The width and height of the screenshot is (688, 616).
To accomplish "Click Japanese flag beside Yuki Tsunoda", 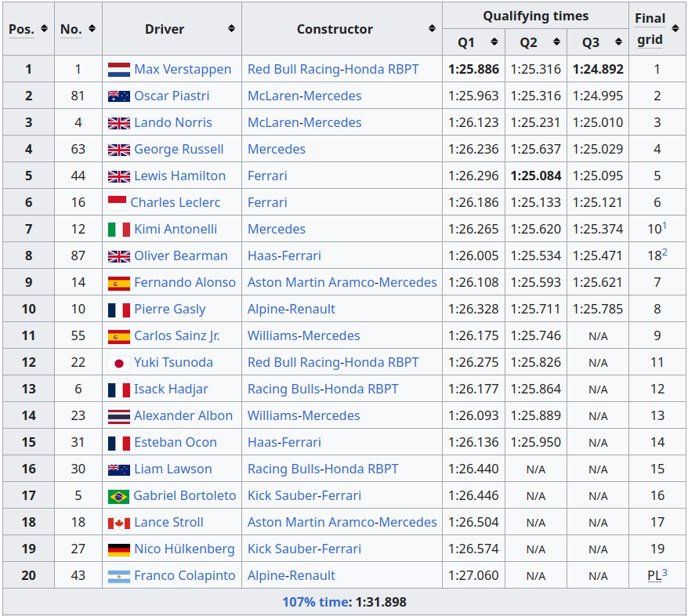I will click(x=119, y=363).
